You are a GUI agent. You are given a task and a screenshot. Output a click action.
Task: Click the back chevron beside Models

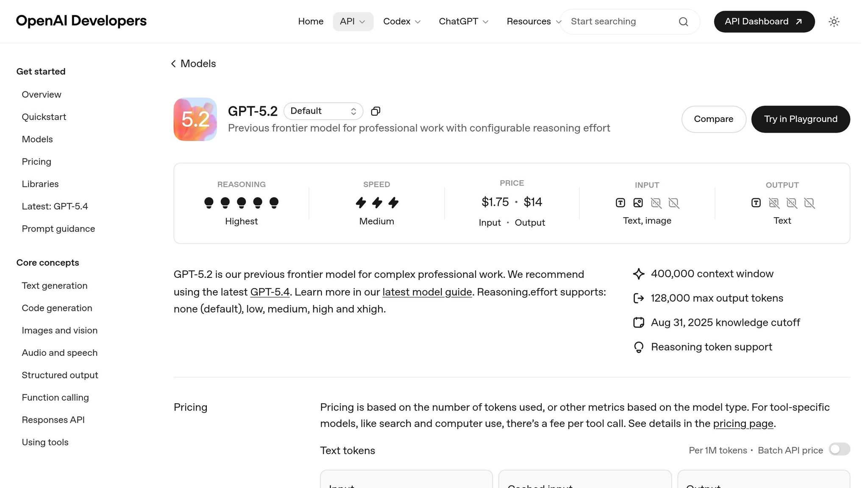[173, 64]
